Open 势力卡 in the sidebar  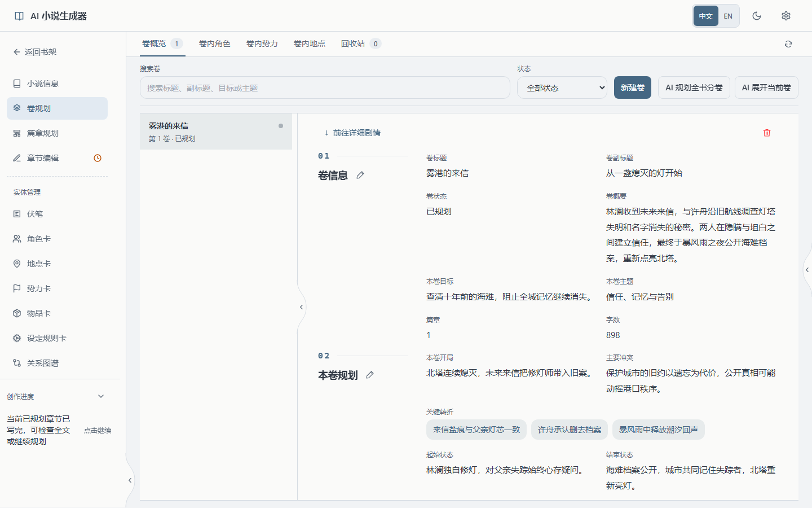pos(57,288)
